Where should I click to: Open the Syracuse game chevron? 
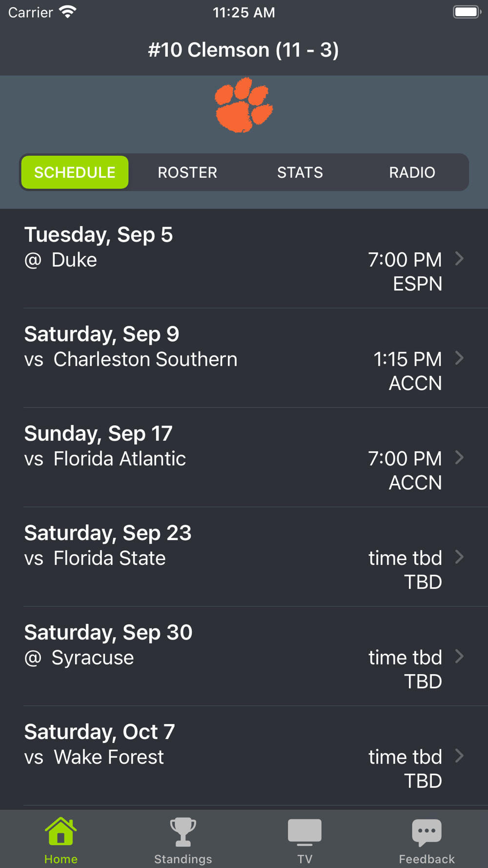459,657
